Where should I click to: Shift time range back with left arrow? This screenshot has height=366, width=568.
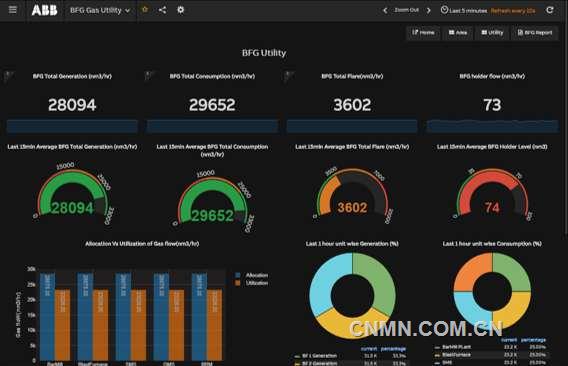(x=385, y=11)
